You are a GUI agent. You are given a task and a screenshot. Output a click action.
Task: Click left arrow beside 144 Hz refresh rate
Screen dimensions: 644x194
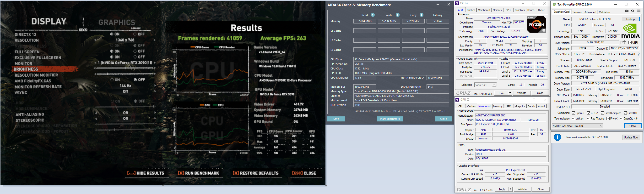[x=95, y=86]
